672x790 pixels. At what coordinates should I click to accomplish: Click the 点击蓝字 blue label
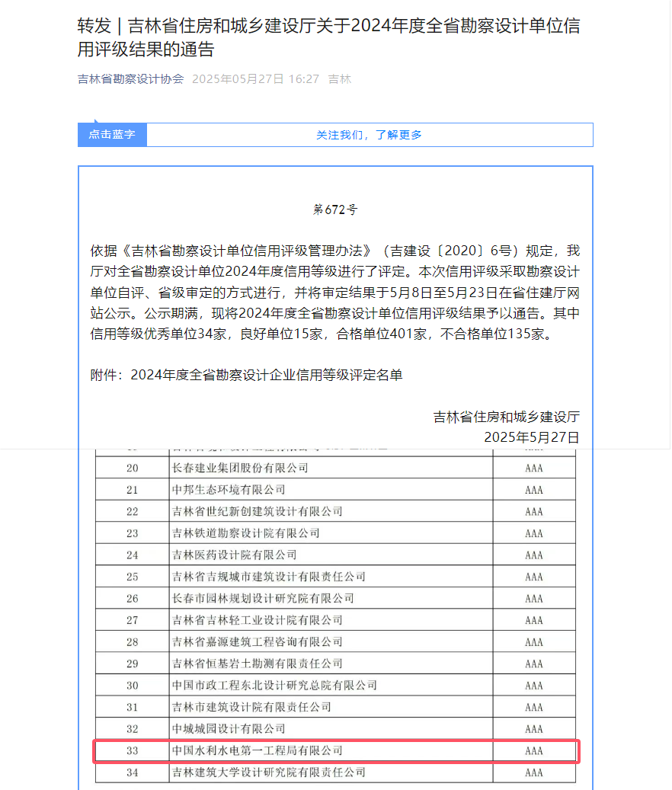click(112, 135)
